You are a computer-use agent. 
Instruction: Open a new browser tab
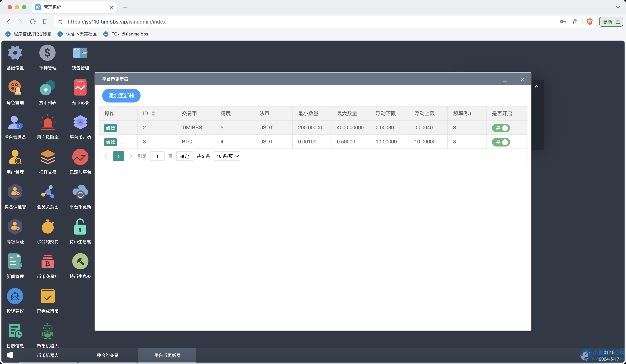[125, 7]
